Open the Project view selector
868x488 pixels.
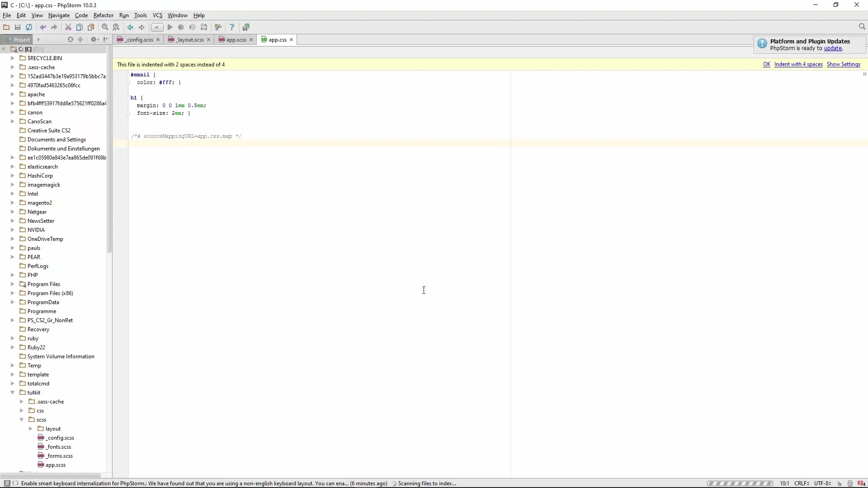click(38, 39)
